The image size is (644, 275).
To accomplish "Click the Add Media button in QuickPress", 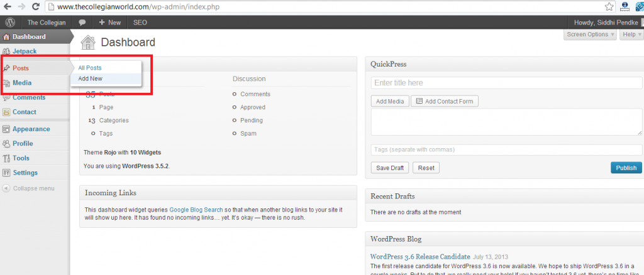I will [390, 101].
